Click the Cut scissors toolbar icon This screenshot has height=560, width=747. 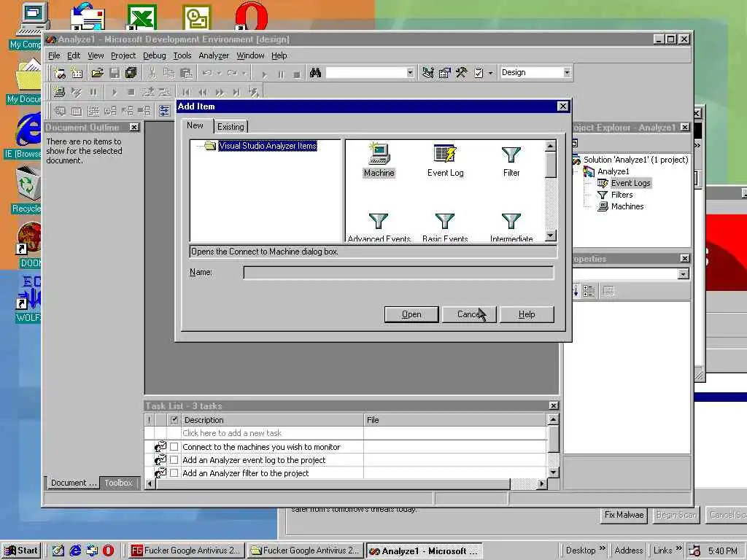point(152,73)
